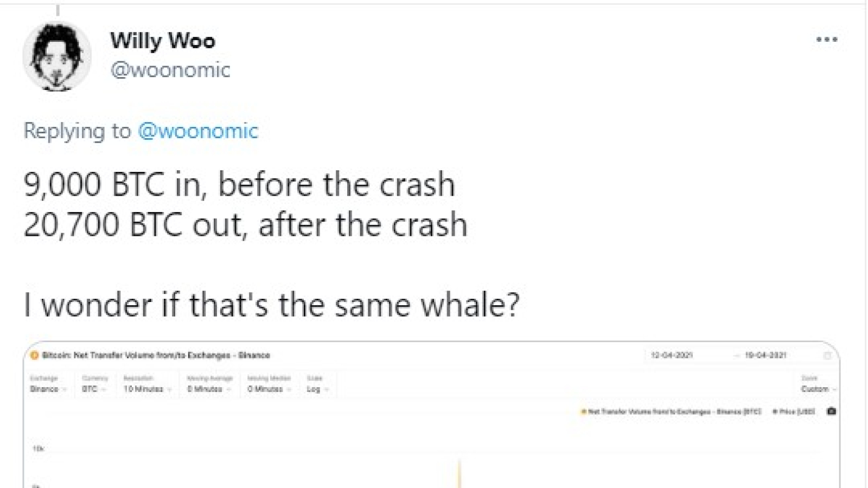Open the @woonomic link in Replying to
This screenshot has height=488, width=868.
point(198,131)
